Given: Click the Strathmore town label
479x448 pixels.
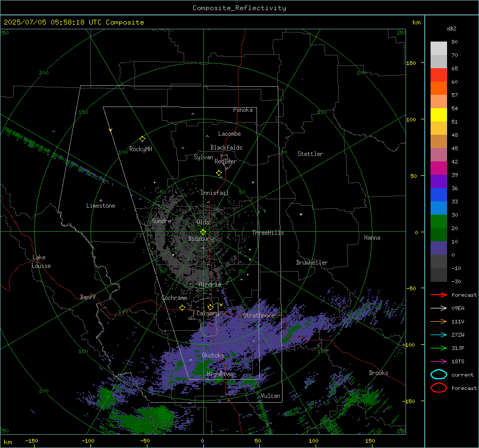Looking at the screenshot, I should point(259,315).
